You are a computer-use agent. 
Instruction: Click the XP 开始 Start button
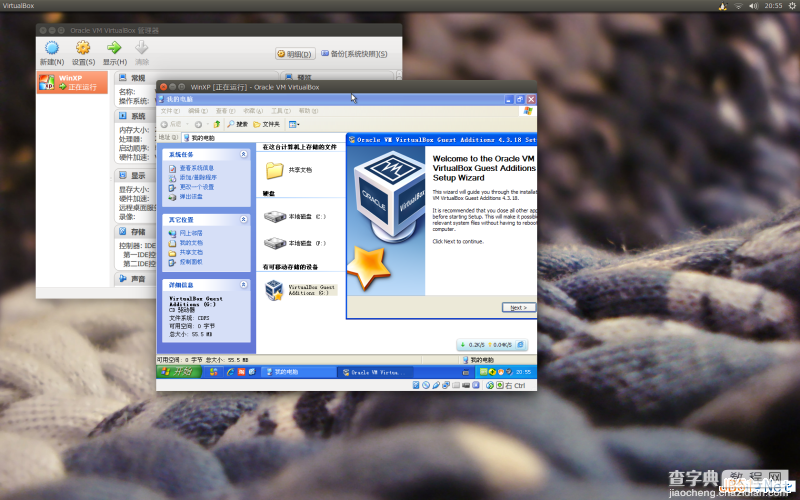179,372
